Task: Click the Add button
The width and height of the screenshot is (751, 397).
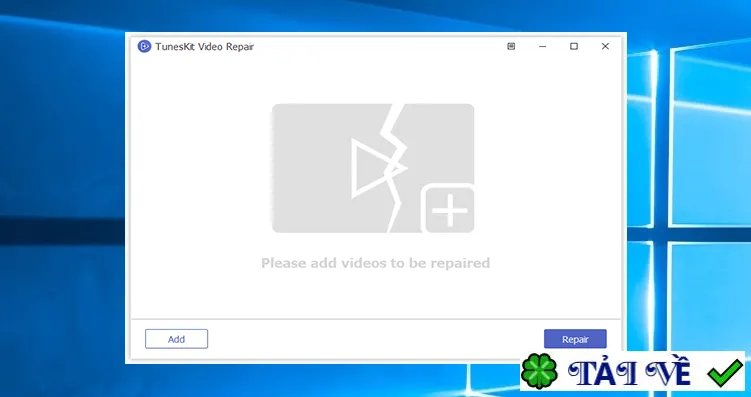Action: tap(176, 339)
